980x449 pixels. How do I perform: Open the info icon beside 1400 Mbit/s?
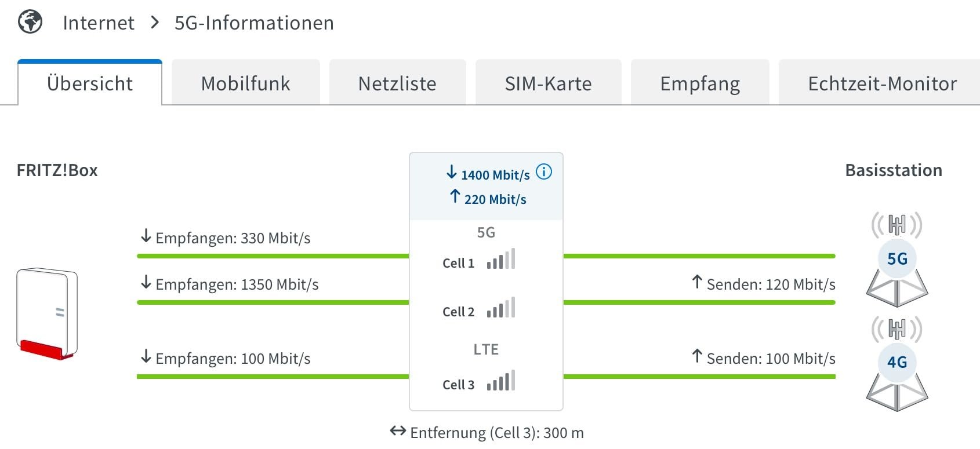click(544, 172)
